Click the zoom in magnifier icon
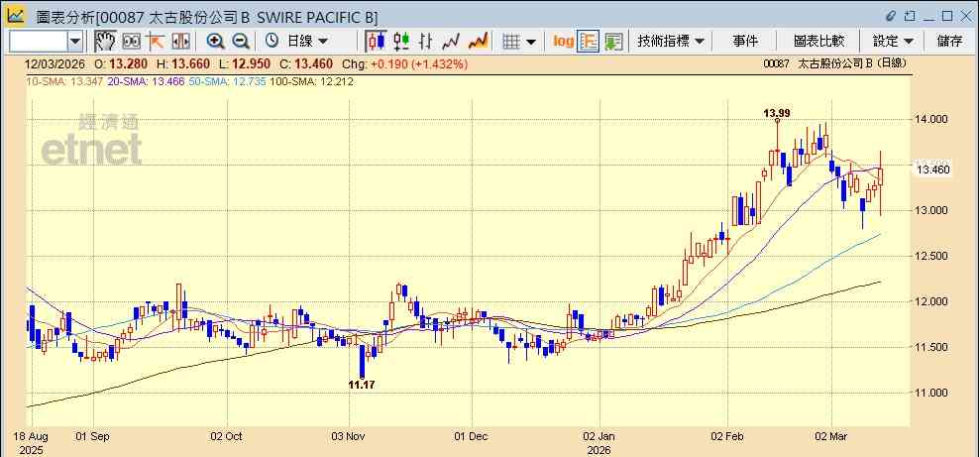This screenshot has width=980, height=457. point(216,42)
